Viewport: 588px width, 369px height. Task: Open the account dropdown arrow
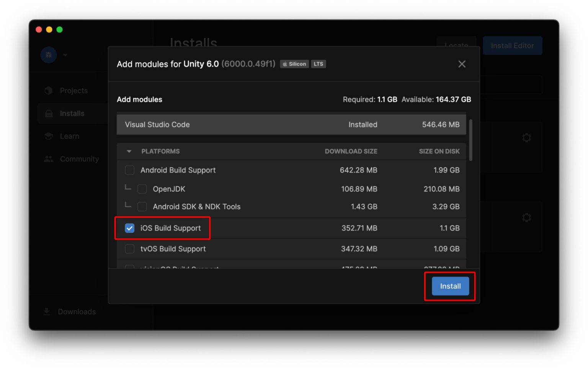pos(65,55)
